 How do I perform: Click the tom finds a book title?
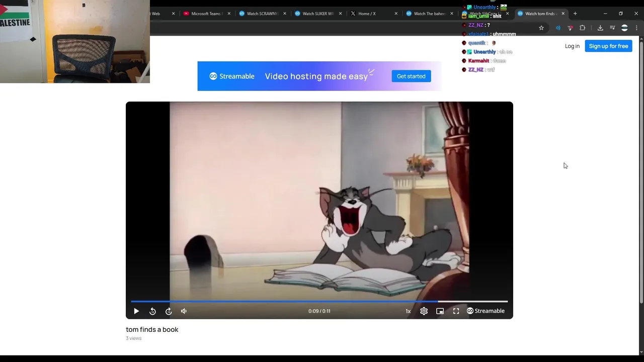pos(152,330)
